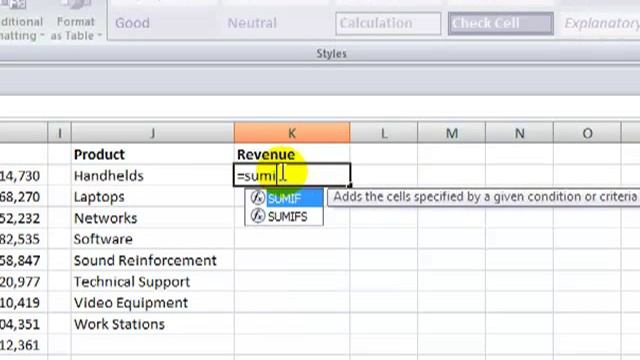This screenshot has width=640, height=360.
Task: Select column I header
Action: tap(60, 133)
